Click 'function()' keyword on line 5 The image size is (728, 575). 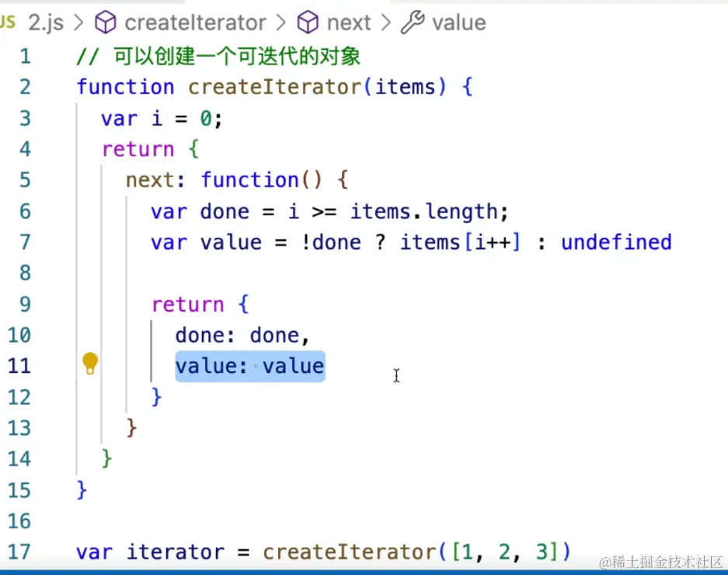(x=261, y=179)
